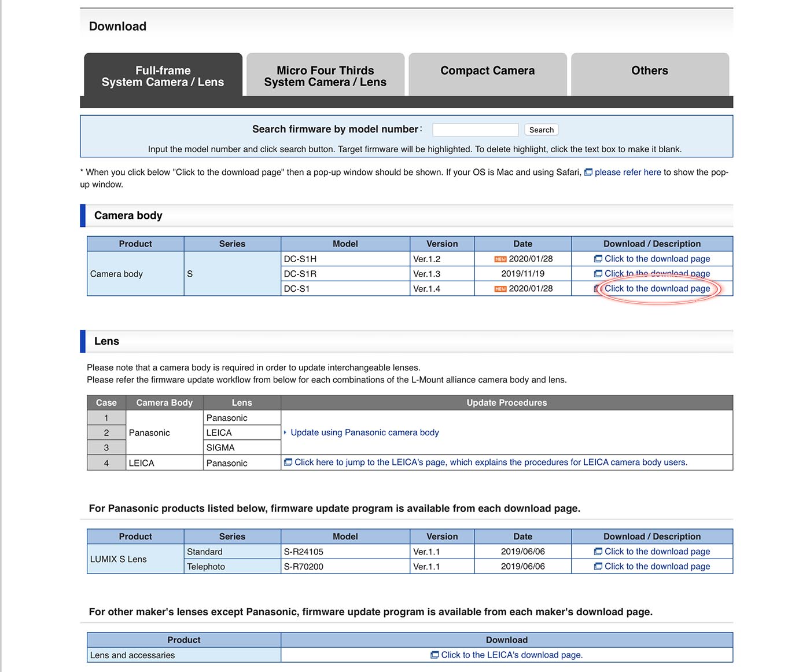The height and width of the screenshot is (672, 810).
Task: Select the DC-S1 model cell
Action: 345,288
